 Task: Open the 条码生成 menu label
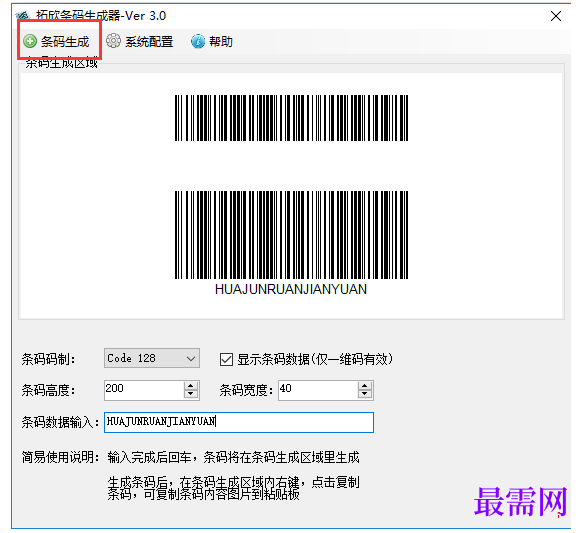coord(65,41)
